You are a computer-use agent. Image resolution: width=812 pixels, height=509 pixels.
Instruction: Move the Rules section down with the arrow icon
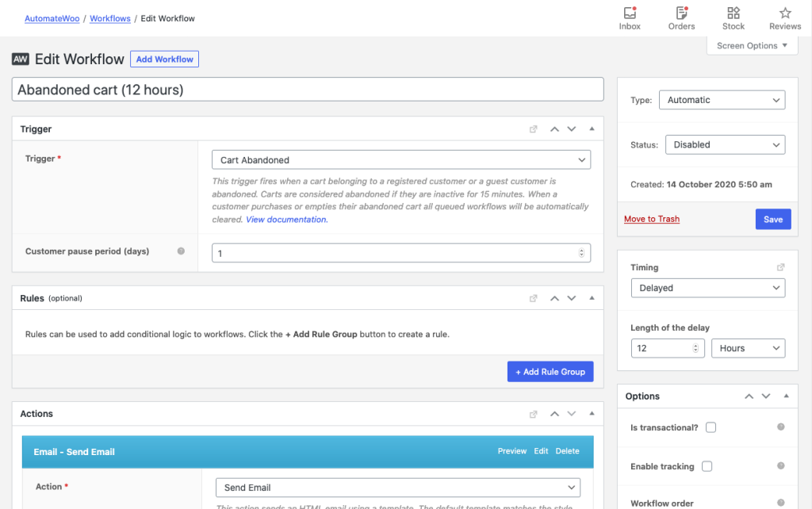pos(572,297)
